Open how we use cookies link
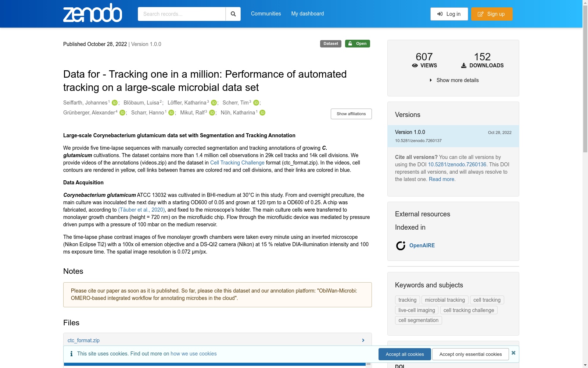The height and width of the screenshot is (368, 588). pyautogui.click(x=194, y=354)
